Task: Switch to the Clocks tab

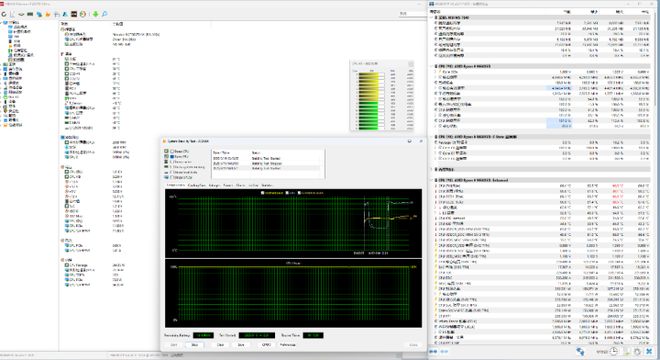Action: (241, 185)
